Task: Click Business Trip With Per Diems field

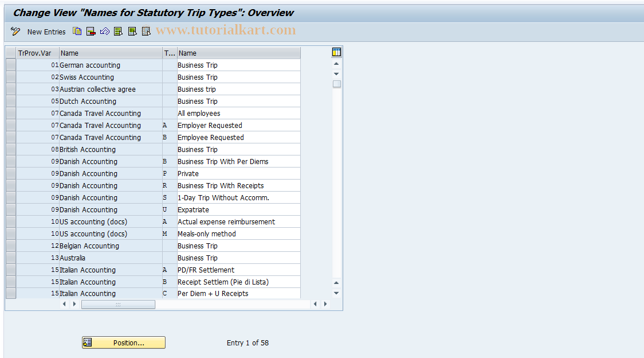Action: pyautogui.click(x=238, y=161)
